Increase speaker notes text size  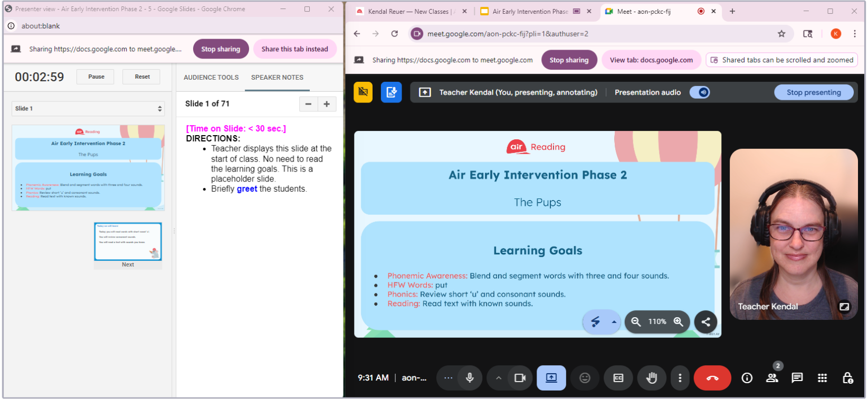click(327, 104)
